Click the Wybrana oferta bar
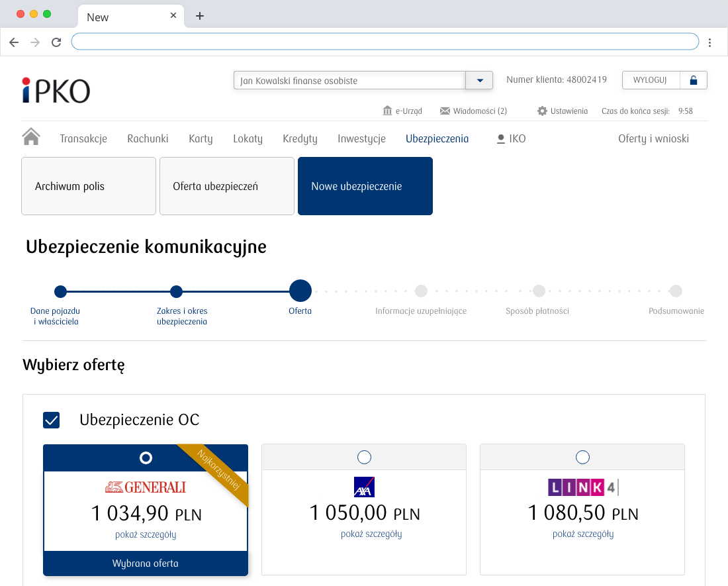728x586 pixels. (146, 563)
